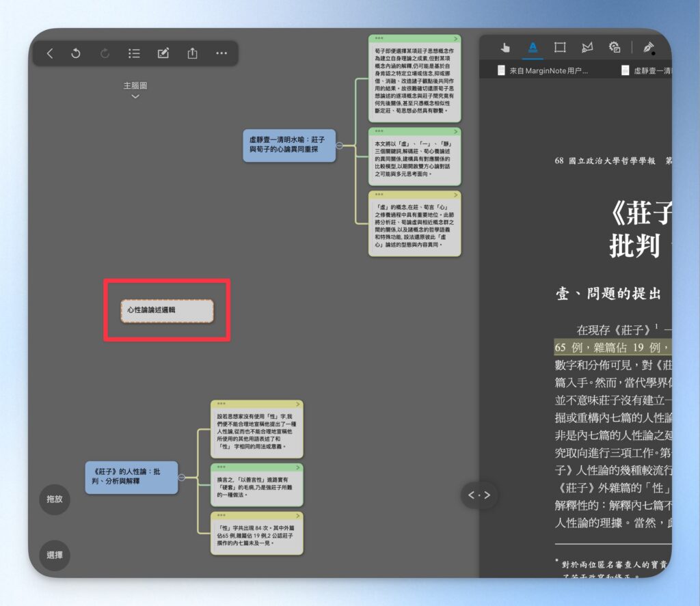Screen dimensions: 700x606
Task: Select the 設若思想家沒有使用「性」字 note card
Action: pyautogui.click(x=257, y=429)
